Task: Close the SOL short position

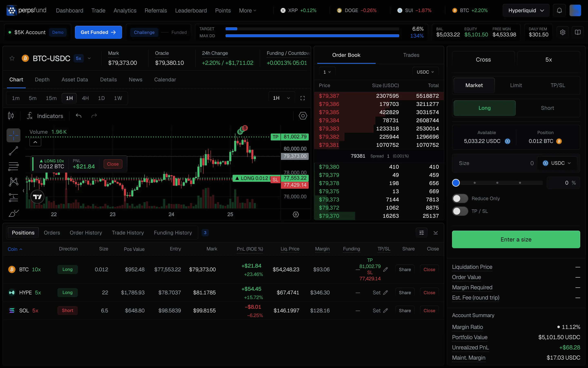Action: (x=429, y=311)
